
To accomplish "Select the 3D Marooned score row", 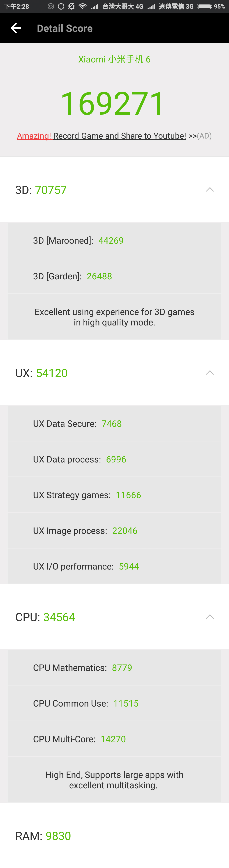I will [114, 240].
